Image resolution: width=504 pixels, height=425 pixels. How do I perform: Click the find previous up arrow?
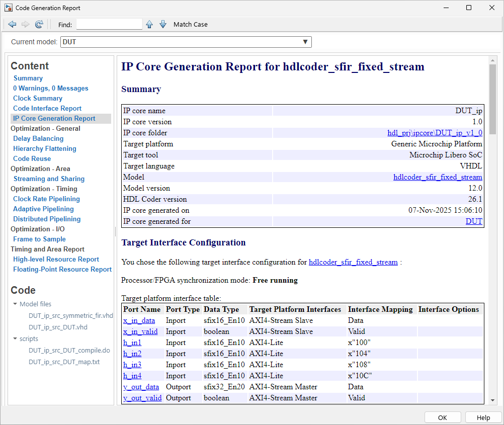pos(149,24)
